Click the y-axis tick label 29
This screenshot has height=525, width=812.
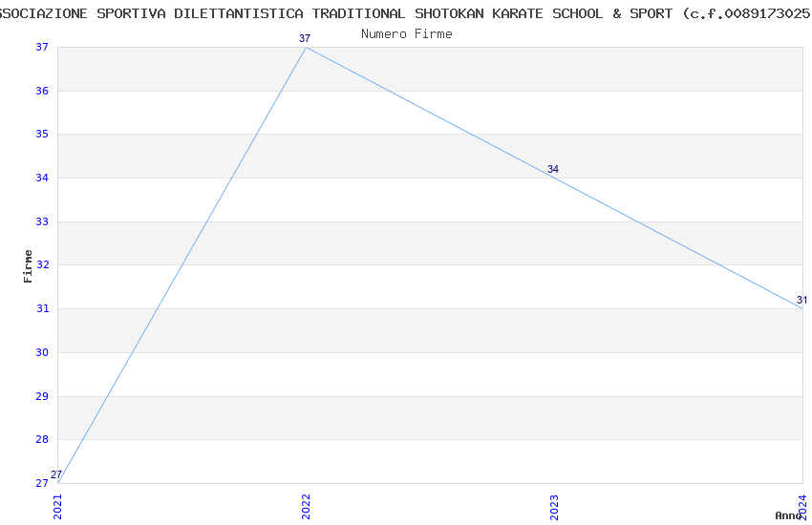coord(41,396)
